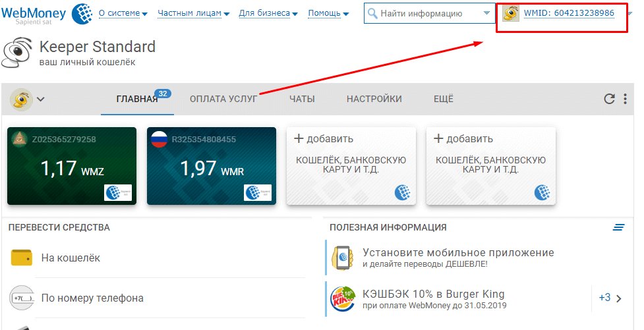Click the WebMoney badge on WMR card
The image size is (644, 330).
coord(258,192)
